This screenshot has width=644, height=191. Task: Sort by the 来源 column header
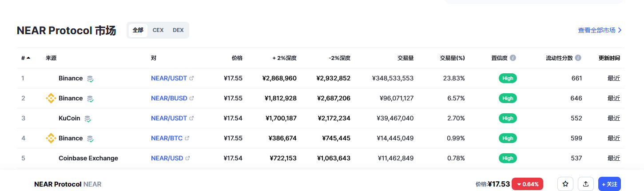click(51, 58)
